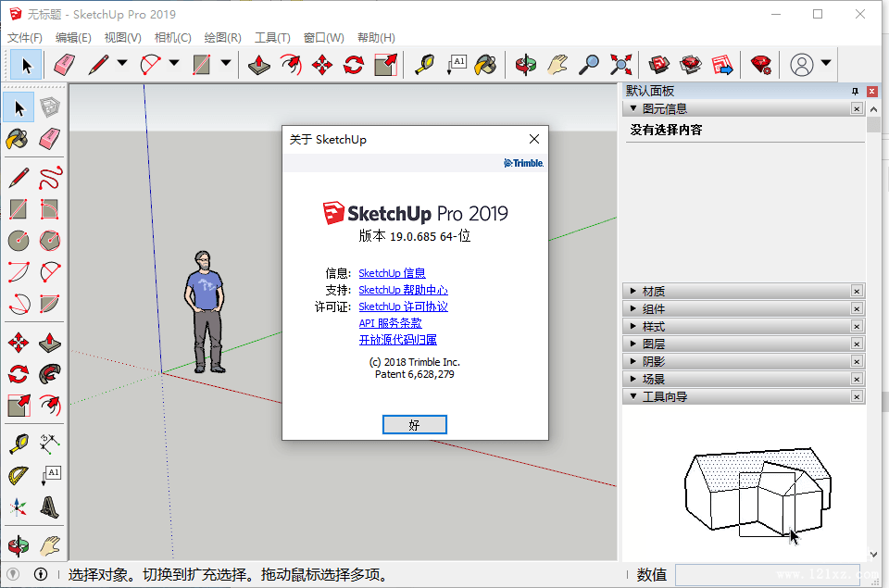Screen dimensions: 889x588
Task: Select the Push/Pull tool in top toolbar
Action: pyautogui.click(x=259, y=65)
